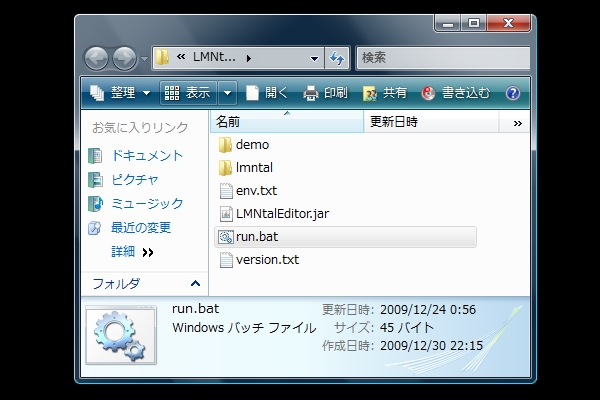The height and width of the screenshot is (400, 600).
Task: Open the ドキュメント favorite link
Action: (x=146, y=156)
